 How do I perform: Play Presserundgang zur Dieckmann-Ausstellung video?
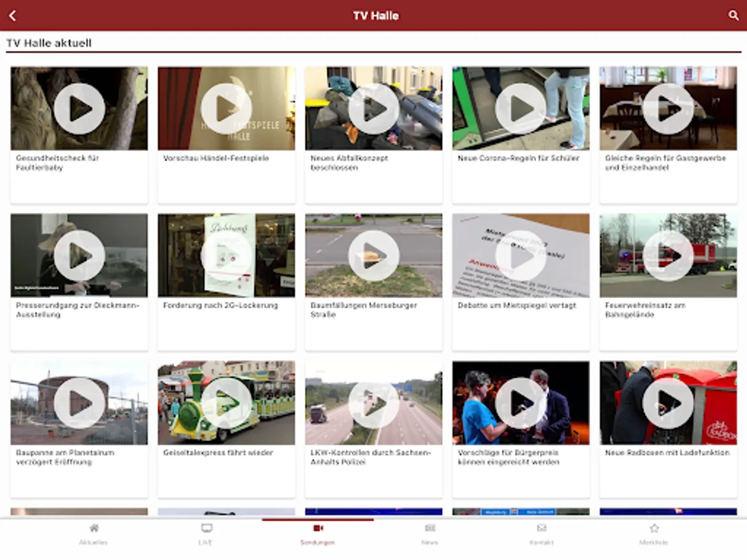click(x=79, y=256)
